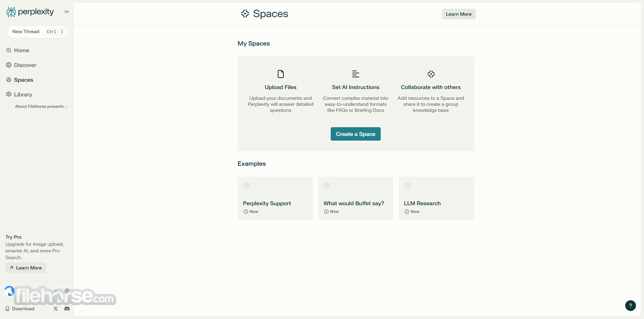
Task: Open the help question mark button
Action: click(x=630, y=306)
